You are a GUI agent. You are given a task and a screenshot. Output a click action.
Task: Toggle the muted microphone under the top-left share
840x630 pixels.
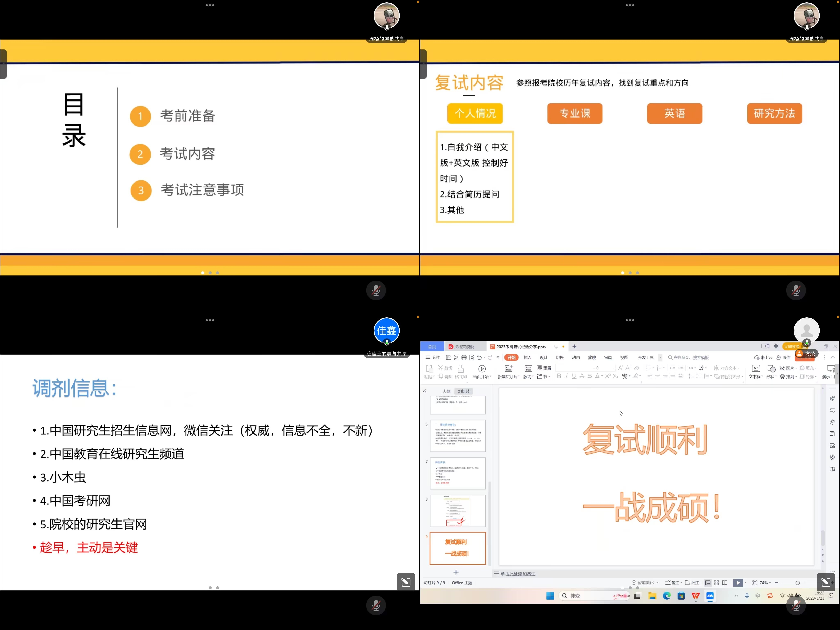[376, 291]
